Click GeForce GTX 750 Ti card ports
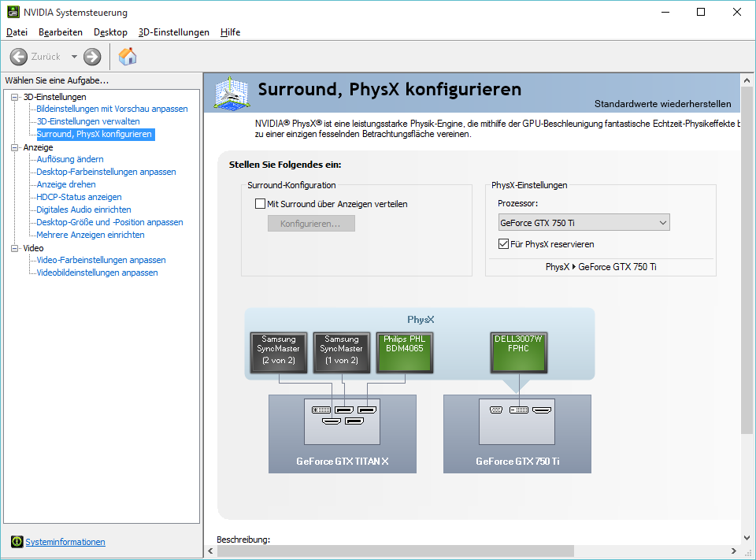The width and height of the screenshot is (756, 560). tap(517, 421)
